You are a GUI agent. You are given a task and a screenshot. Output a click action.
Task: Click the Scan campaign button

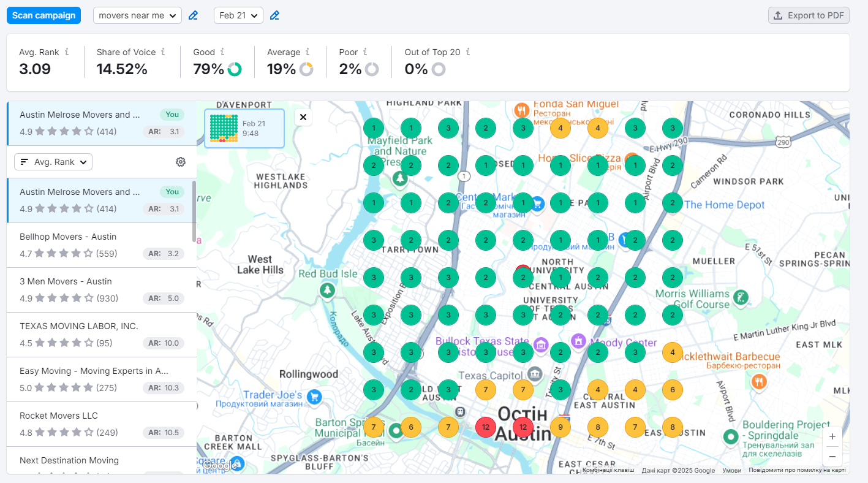coord(44,15)
